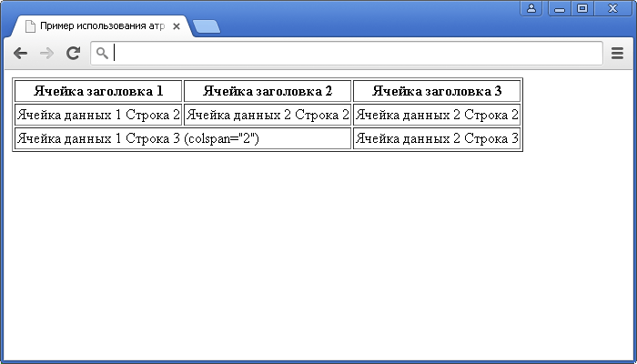Reload the current page

[x=74, y=54]
